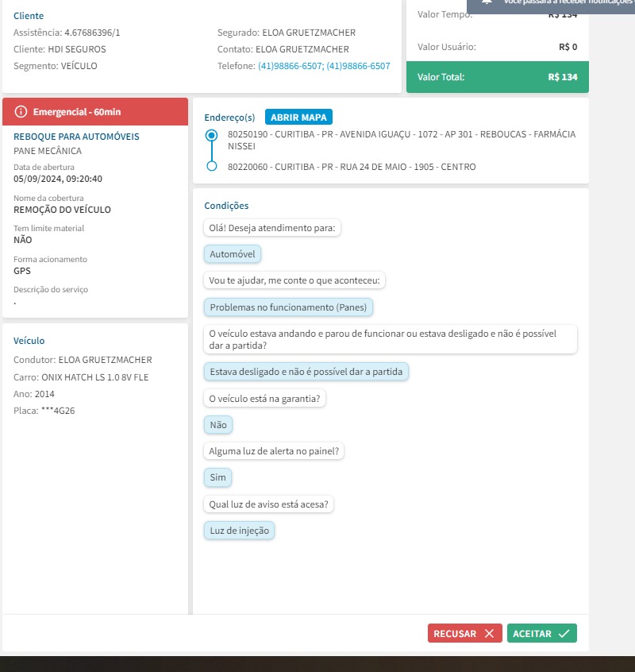Click the RECUSAR button

click(x=464, y=633)
